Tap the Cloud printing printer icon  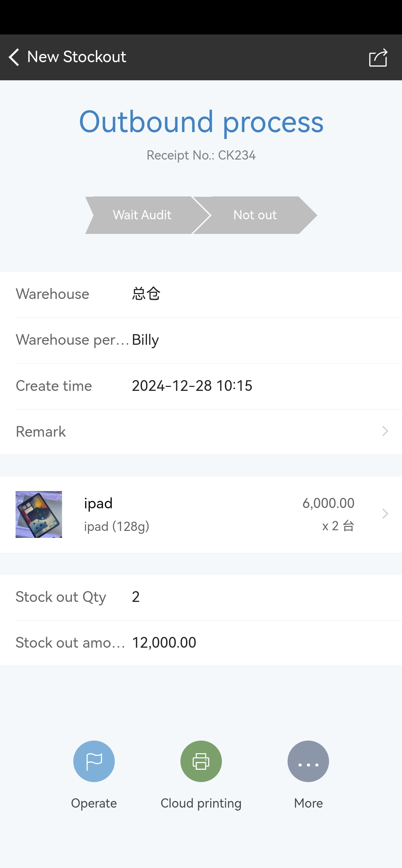coord(201,761)
